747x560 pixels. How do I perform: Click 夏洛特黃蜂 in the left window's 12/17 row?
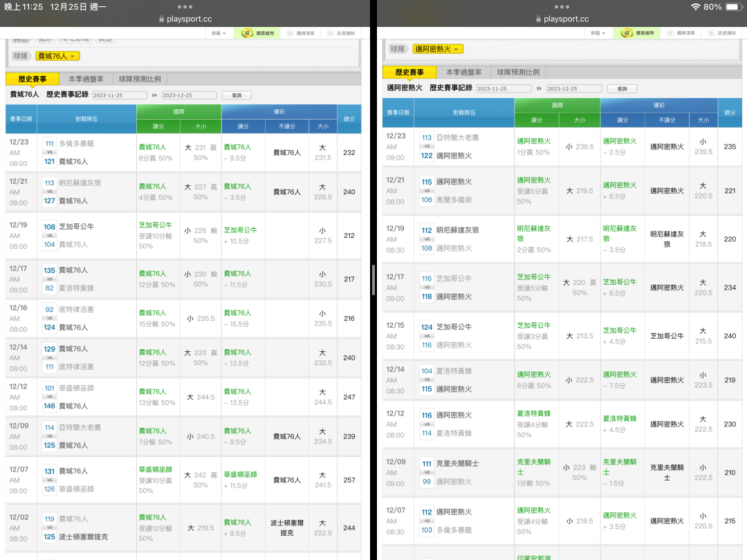(76, 288)
